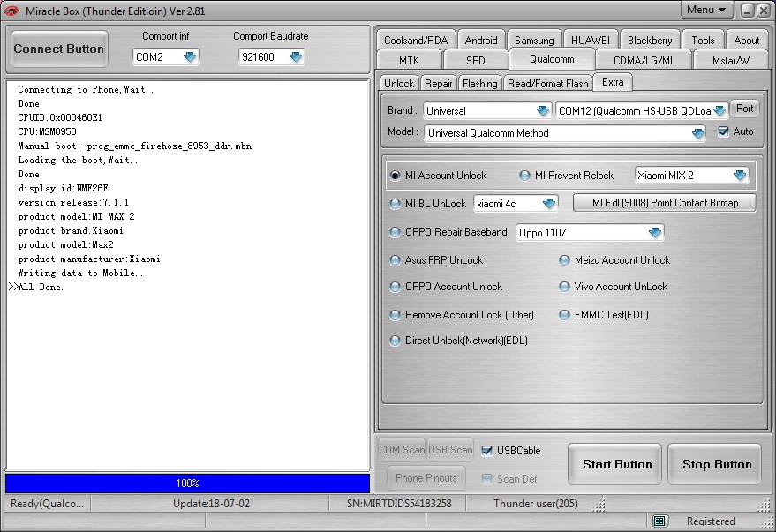Click the Start Button

point(616,464)
